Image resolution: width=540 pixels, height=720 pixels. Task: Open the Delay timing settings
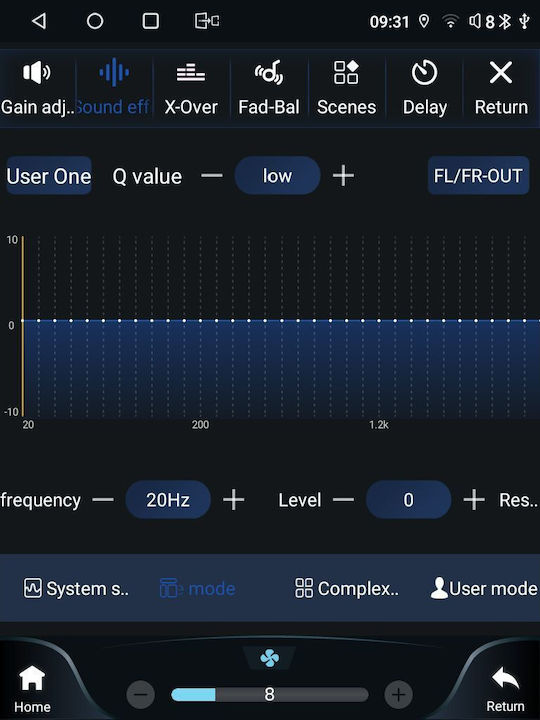click(424, 88)
